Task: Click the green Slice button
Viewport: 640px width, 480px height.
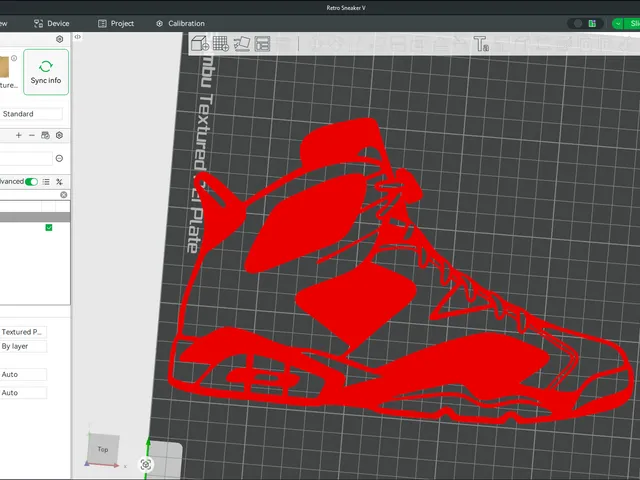Action: point(632,24)
